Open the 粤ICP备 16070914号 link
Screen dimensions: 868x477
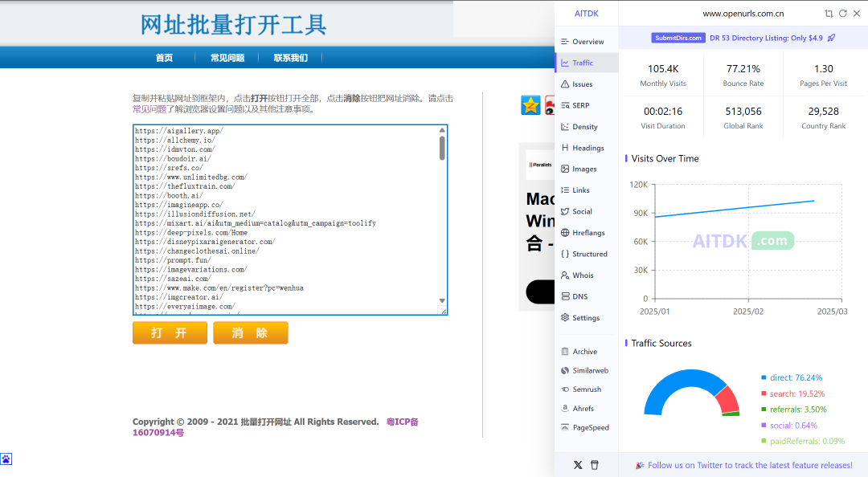(275, 427)
